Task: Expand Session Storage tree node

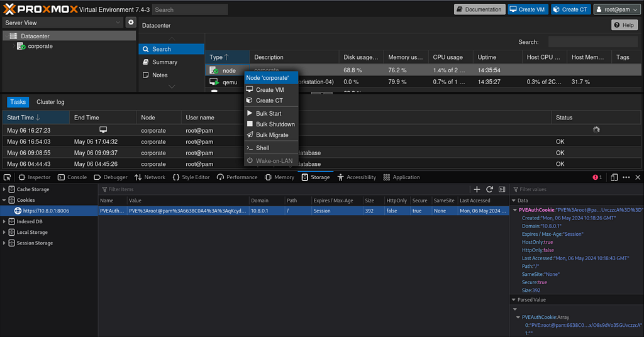Action: click(x=4, y=243)
